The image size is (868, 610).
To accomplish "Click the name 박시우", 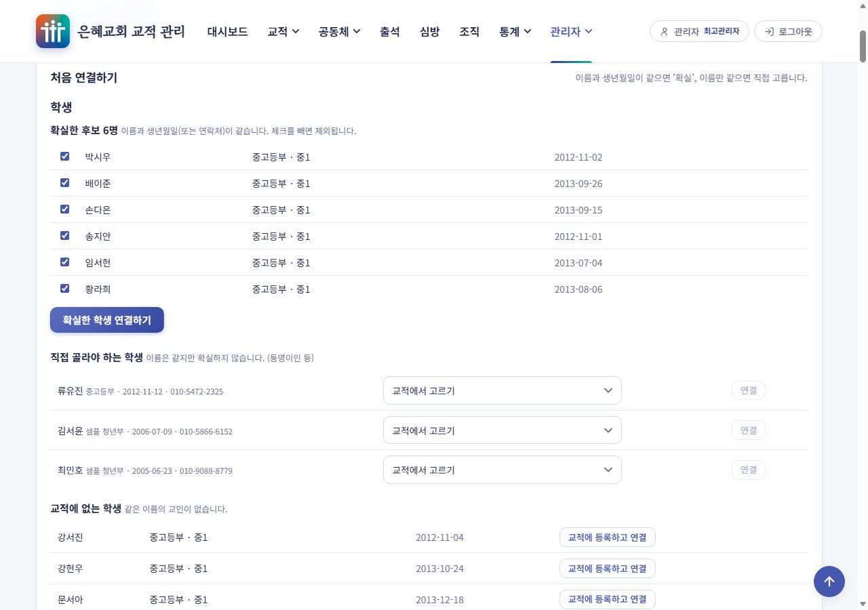I will tap(98, 157).
